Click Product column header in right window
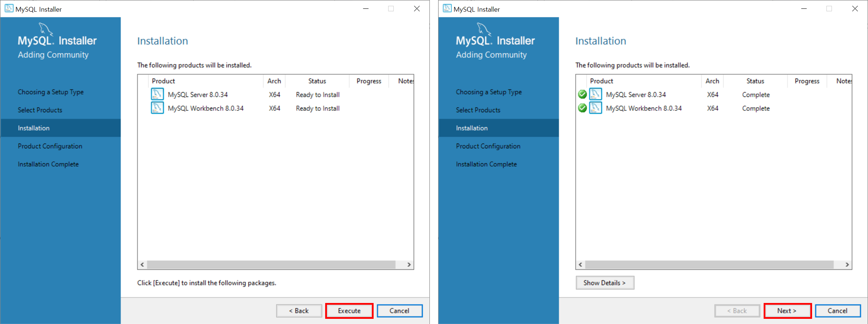 (644, 81)
